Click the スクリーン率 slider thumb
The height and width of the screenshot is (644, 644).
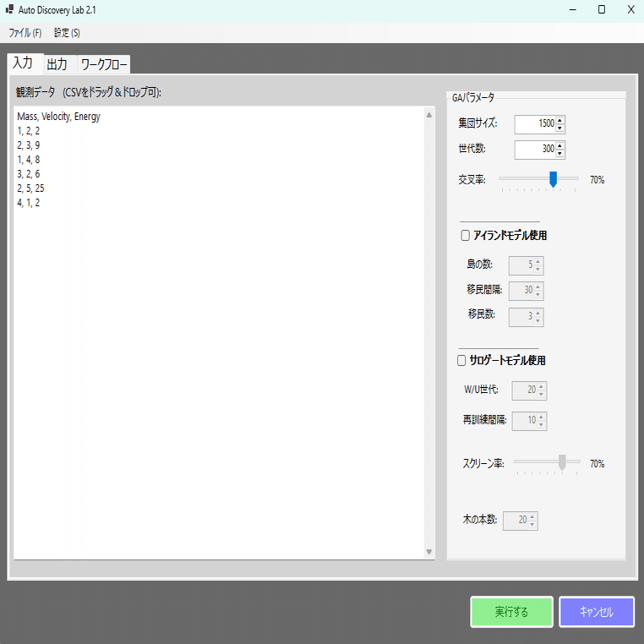[562, 462]
